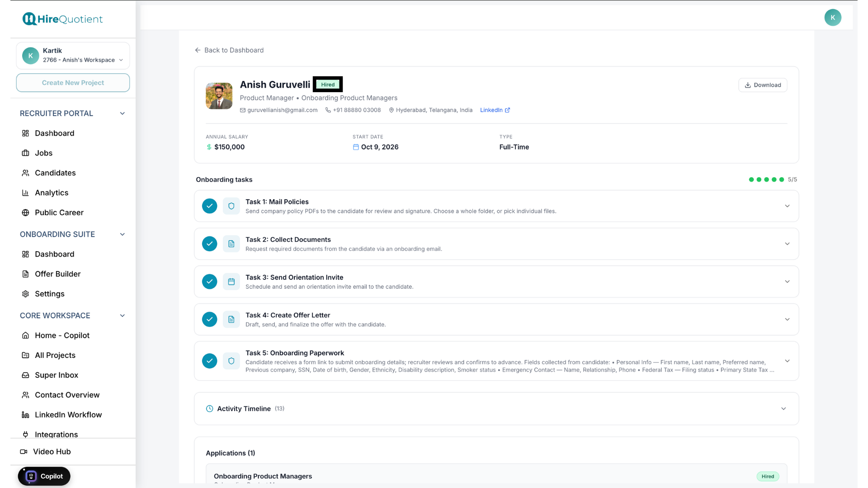Image resolution: width=868 pixels, height=488 pixels.
Task: Click the top-right K user avatar
Action: pyautogui.click(x=833, y=18)
